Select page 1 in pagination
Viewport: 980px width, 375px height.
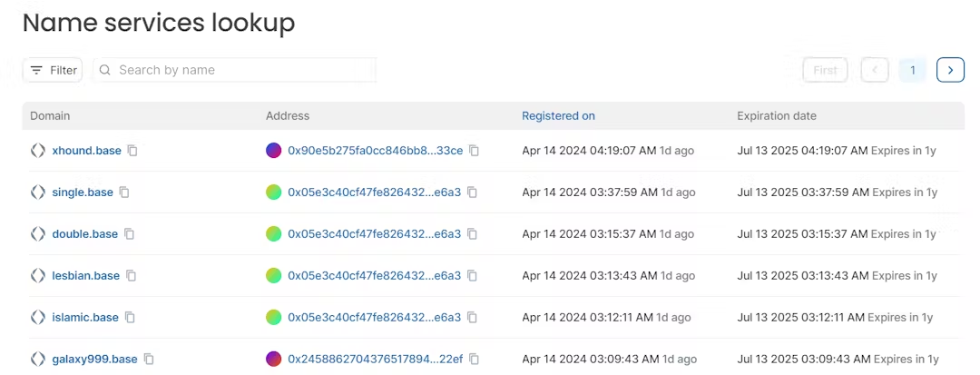coord(913,70)
